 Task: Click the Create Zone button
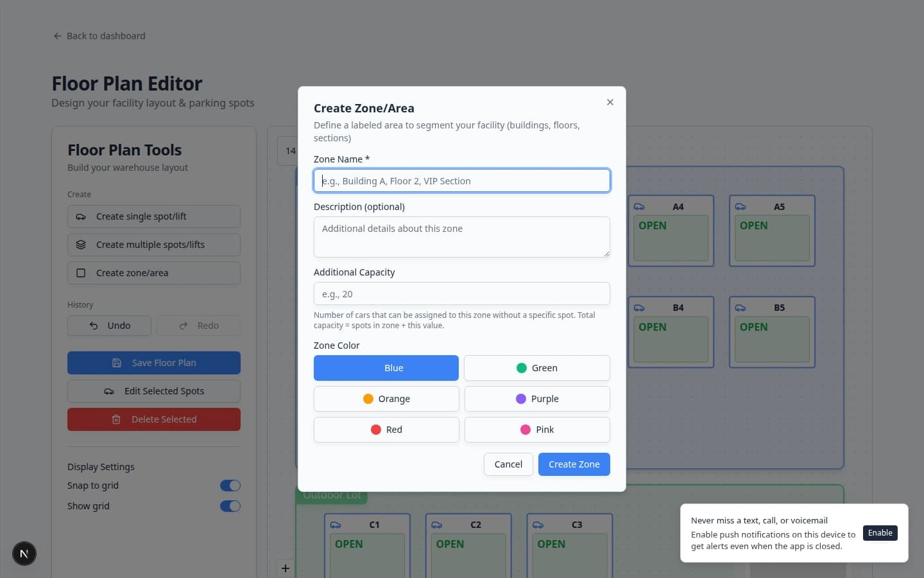(574, 464)
